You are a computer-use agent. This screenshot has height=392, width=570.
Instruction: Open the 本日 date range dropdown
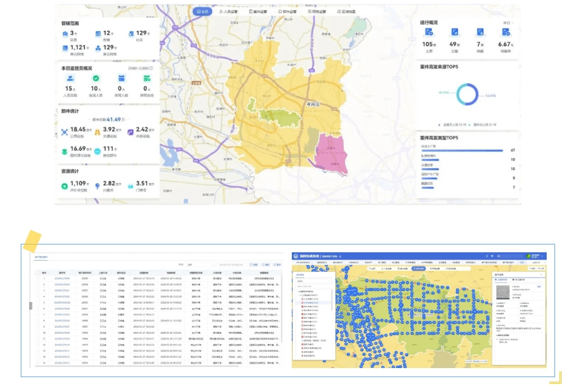[x=508, y=23]
